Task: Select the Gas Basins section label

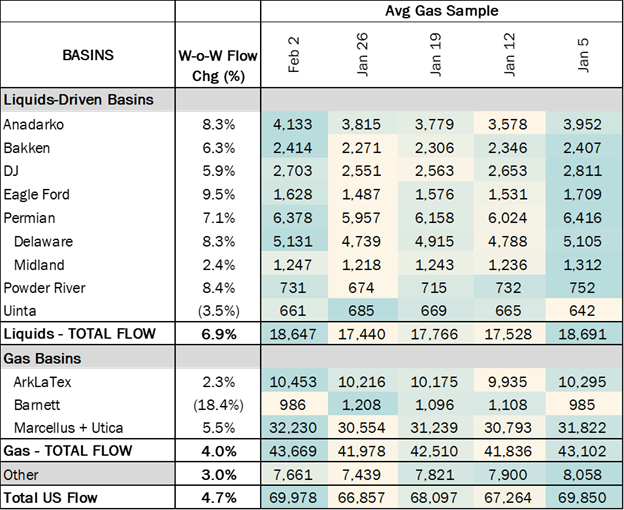Action: (x=42, y=358)
